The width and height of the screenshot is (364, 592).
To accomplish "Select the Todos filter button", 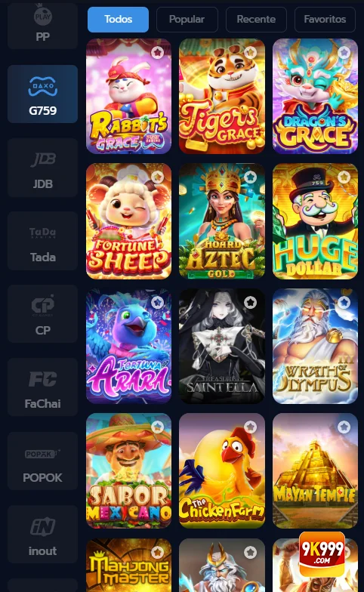I will click(x=118, y=20).
